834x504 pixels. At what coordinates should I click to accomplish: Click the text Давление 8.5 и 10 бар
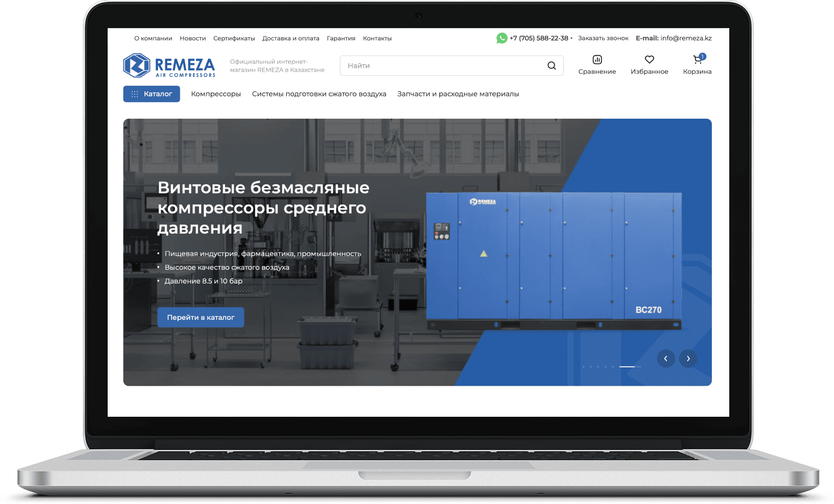tap(204, 281)
